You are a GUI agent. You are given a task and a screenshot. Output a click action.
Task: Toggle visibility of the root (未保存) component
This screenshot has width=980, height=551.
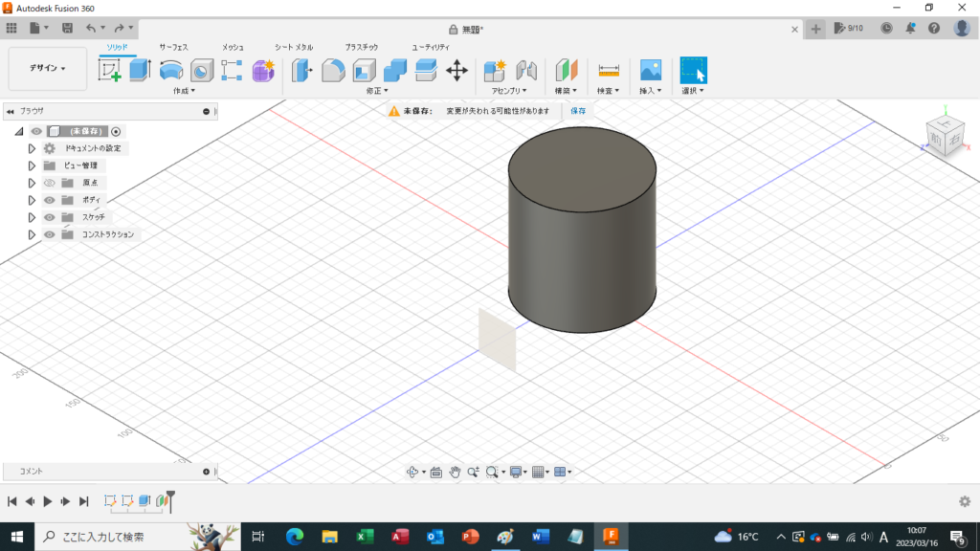(36, 131)
